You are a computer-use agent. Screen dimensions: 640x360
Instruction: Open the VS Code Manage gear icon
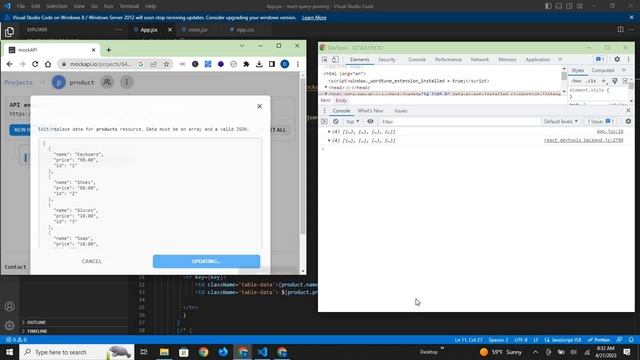(x=9, y=325)
